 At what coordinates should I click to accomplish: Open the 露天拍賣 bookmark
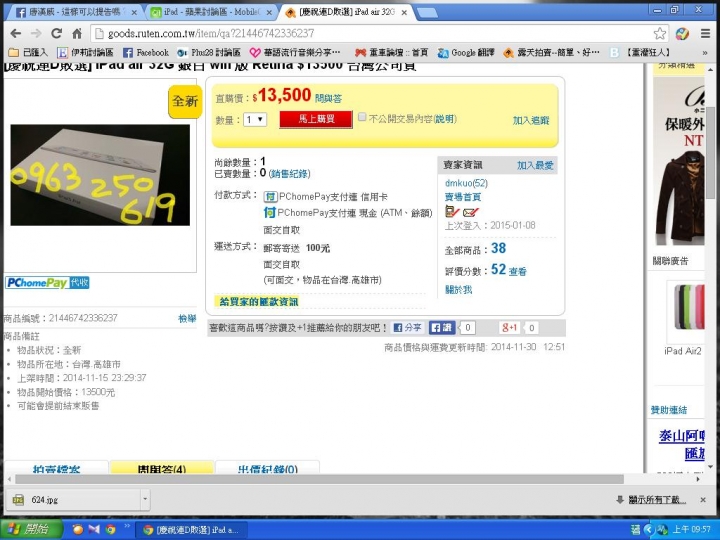coord(551,53)
